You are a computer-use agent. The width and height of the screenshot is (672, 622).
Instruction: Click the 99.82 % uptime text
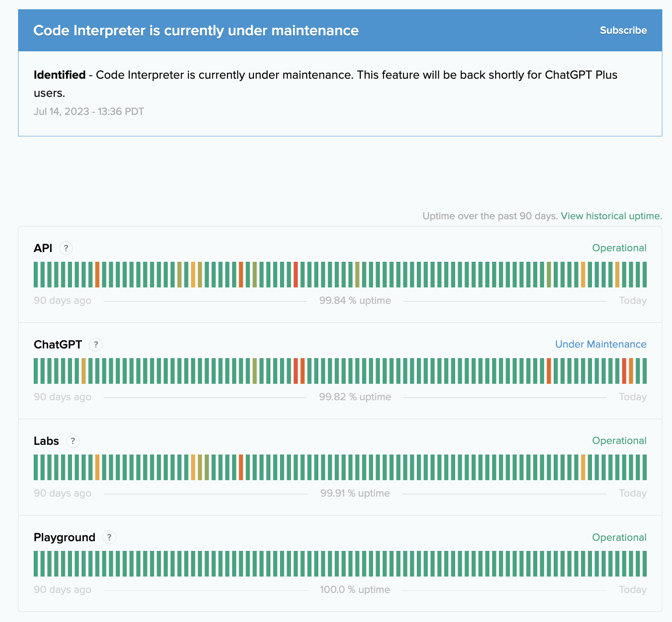pos(355,397)
